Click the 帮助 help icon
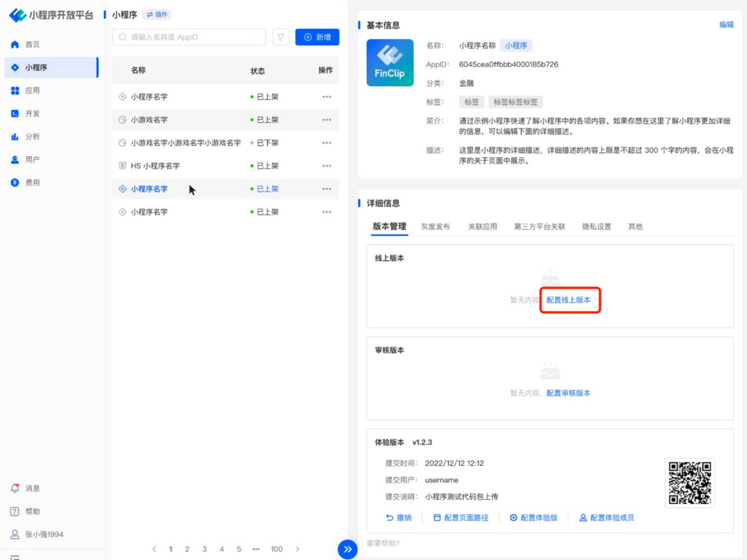Viewport: 747px width, 560px height. tap(15, 511)
